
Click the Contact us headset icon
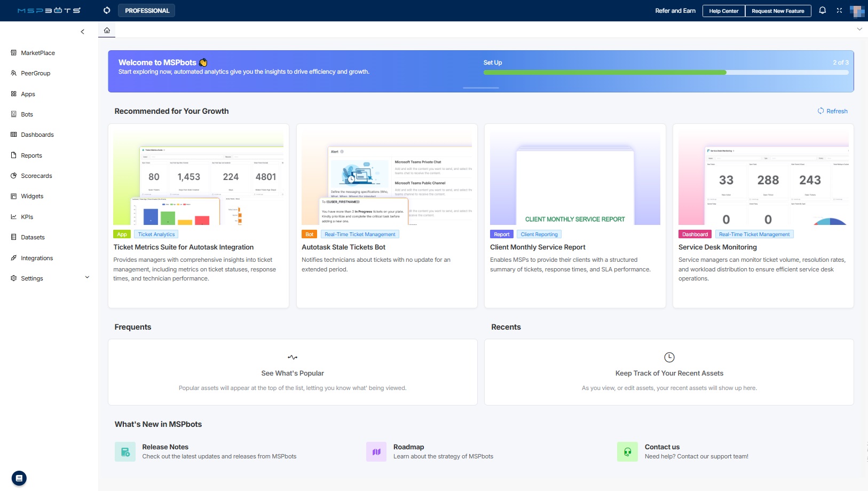tap(627, 452)
